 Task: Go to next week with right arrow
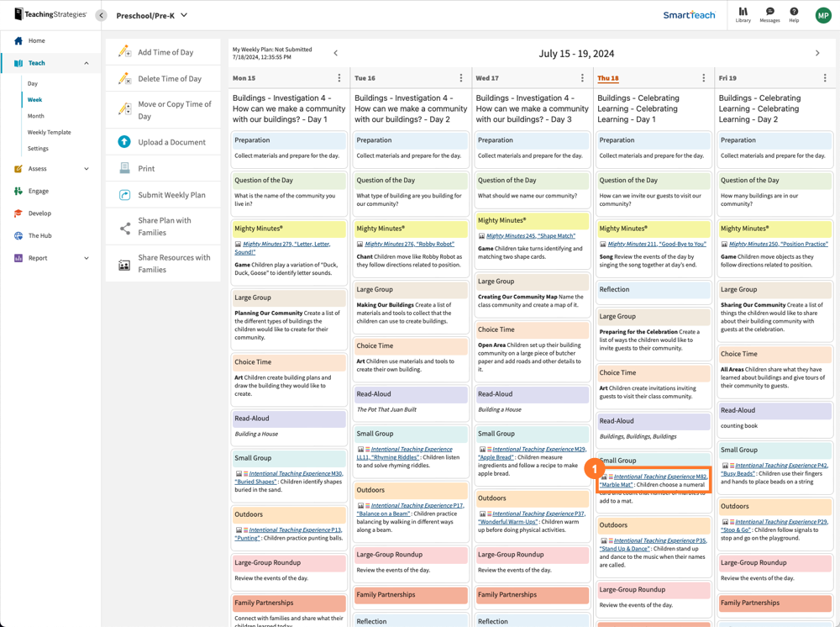click(817, 53)
